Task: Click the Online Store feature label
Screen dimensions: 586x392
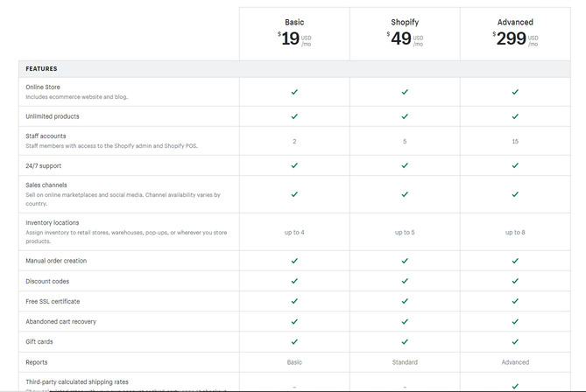Action: [x=43, y=87]
